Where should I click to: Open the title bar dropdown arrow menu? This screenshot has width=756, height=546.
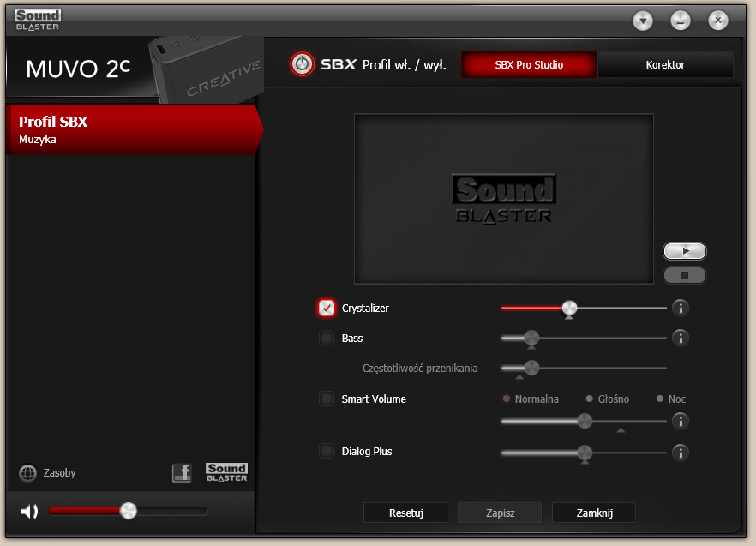pyautogui.click(x=643, y=21)
